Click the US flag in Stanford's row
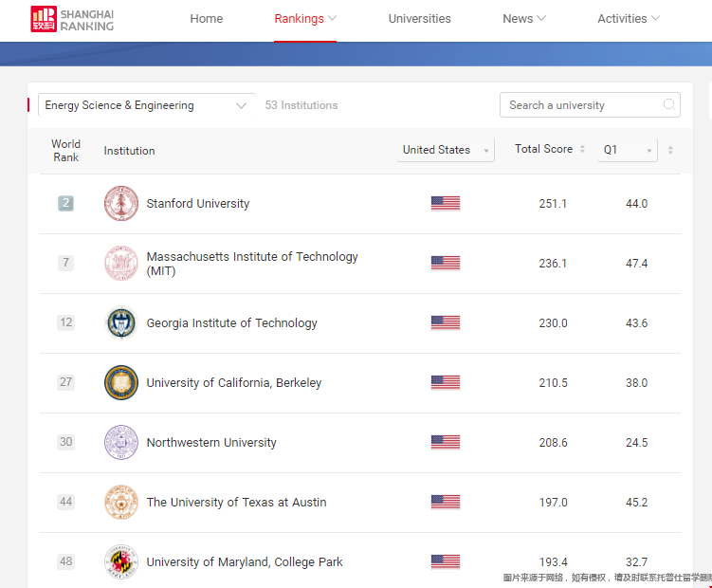Screen dimensions: 712x588 pyautogui.click(x=446, y=203)
